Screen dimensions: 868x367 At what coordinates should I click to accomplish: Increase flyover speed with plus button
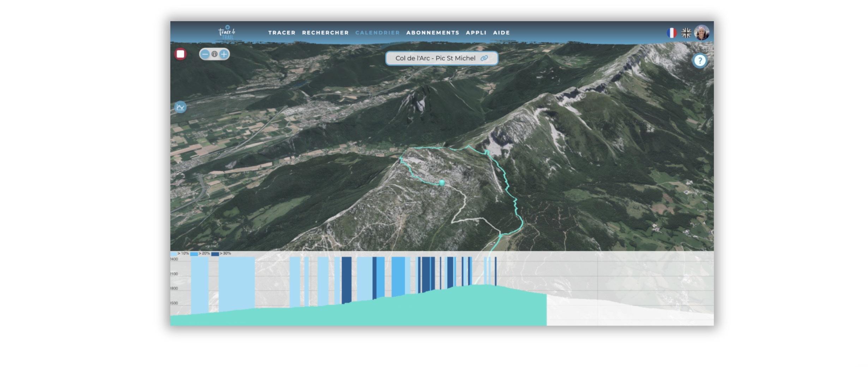pos(224,54)
